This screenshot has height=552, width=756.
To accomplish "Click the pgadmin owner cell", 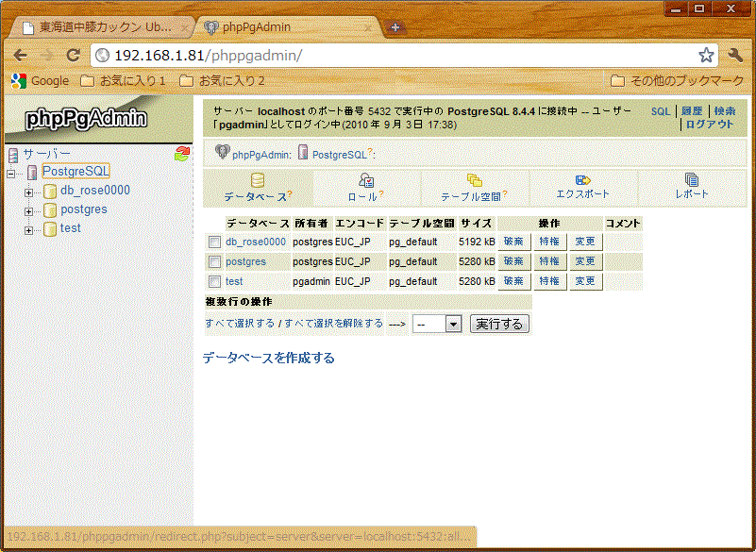I will [x=311, y=281].
